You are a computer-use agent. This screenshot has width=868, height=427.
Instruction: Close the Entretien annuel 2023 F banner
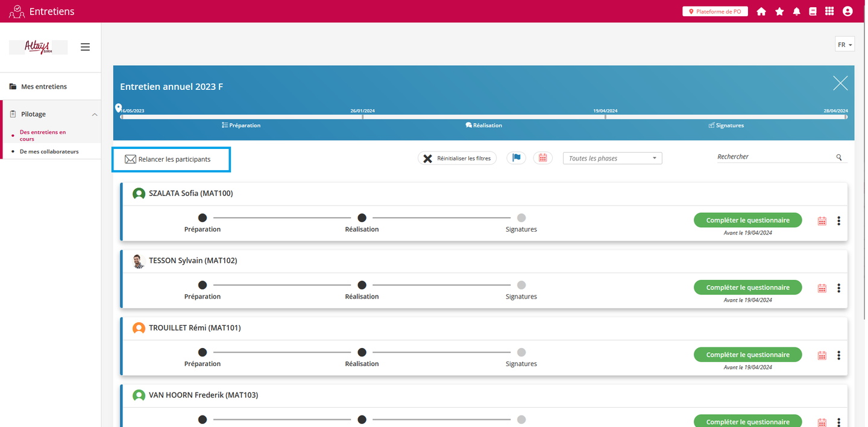pos(840,83)
